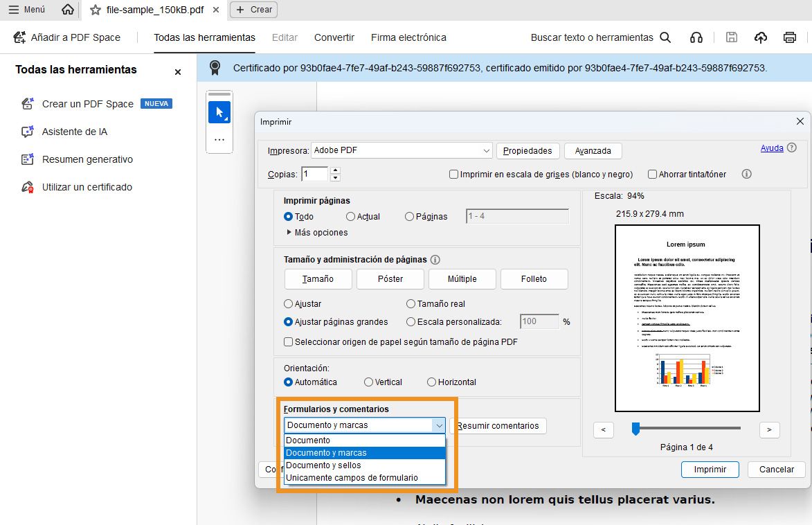
Task: Switch to Todas las herramientas tab
Action: click(204, 37)
